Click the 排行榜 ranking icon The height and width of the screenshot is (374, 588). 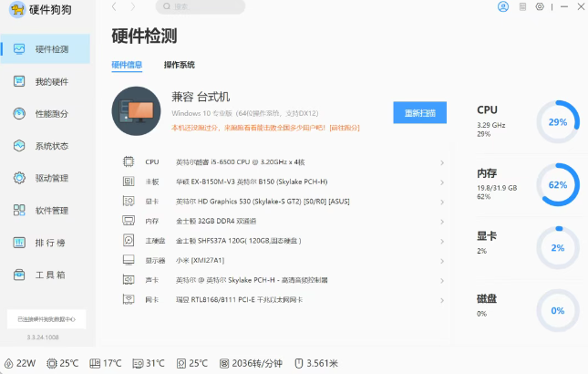click(19, 243)
